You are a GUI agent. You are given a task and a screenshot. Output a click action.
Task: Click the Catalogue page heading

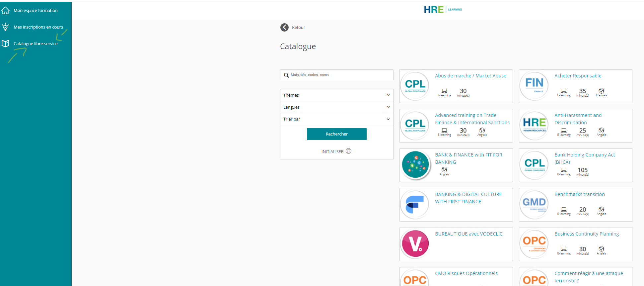298,47
